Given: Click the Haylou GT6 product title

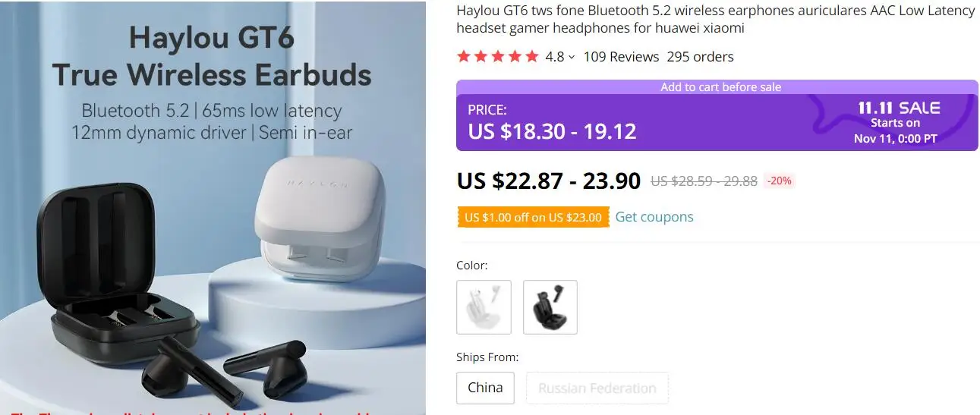Looking at the screenshot, I should (715, 20).
